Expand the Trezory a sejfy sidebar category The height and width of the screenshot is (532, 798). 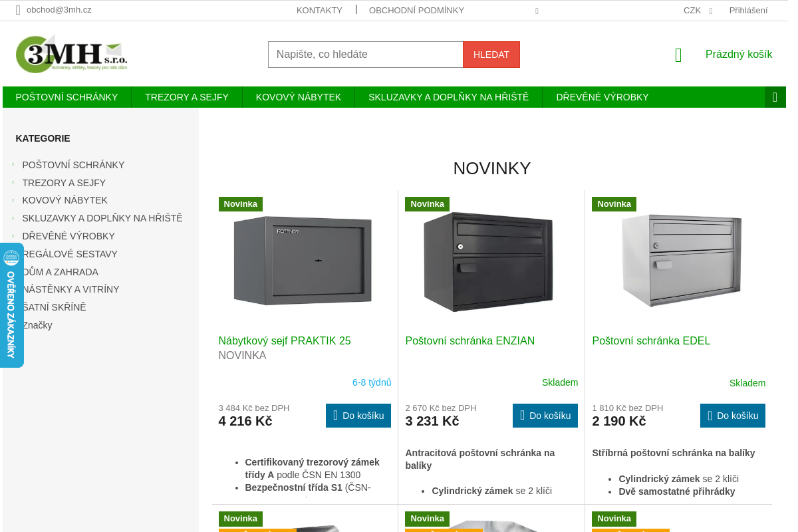(13, 182)
